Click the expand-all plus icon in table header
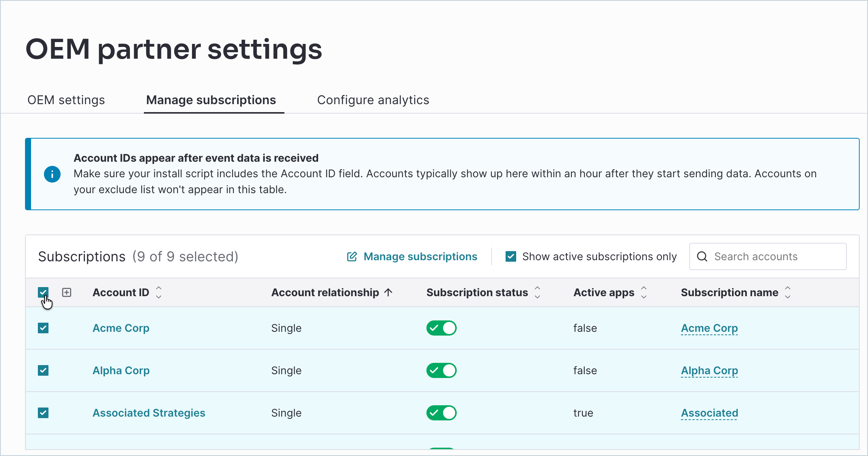868x456 pixels. coord(67,292)
